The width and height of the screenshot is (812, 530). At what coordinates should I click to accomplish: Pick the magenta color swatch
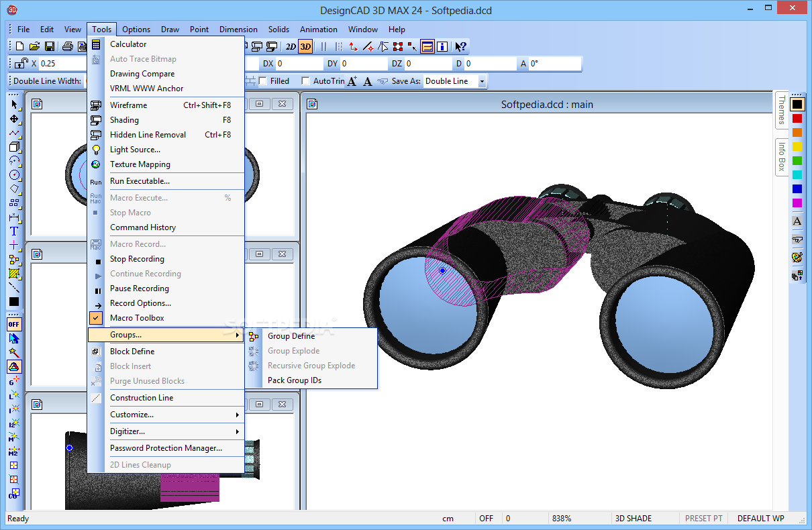[797, 203]
